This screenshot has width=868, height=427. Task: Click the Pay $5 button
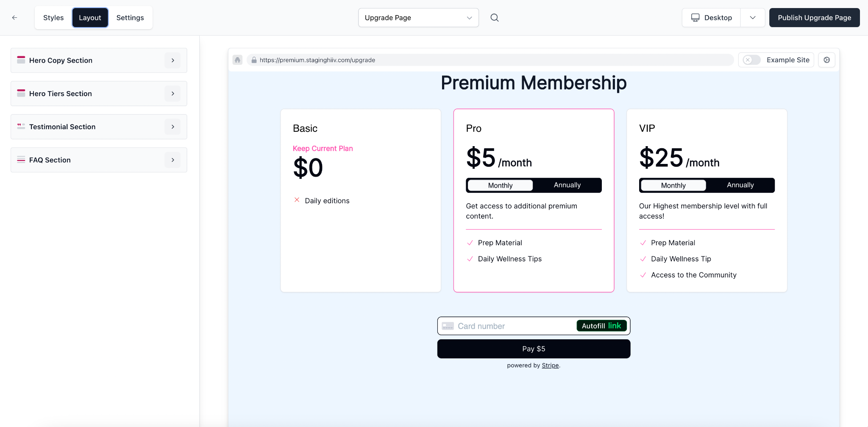point(534,349)
